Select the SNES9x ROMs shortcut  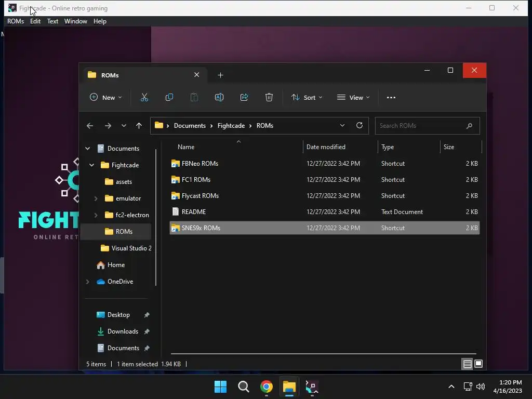point(324,228)
